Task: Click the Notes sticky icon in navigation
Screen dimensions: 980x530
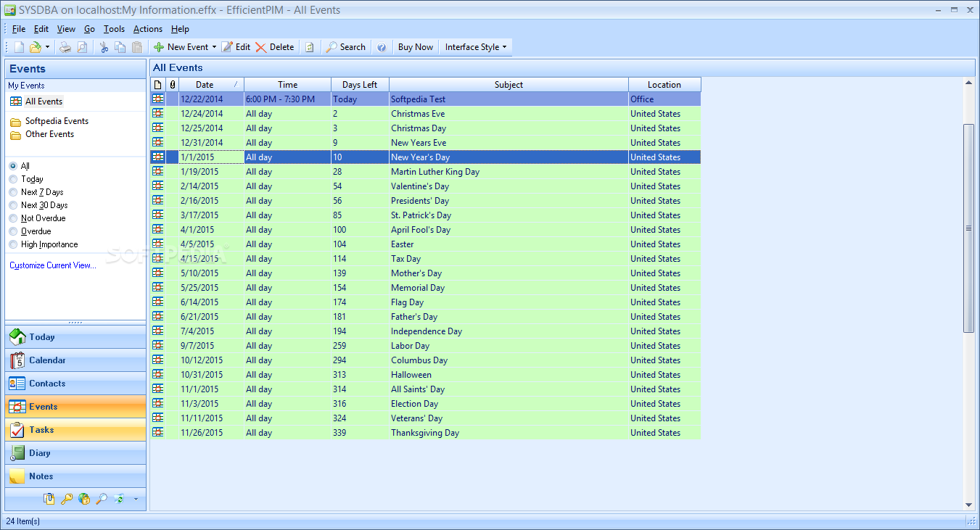Action: point(17,476)
